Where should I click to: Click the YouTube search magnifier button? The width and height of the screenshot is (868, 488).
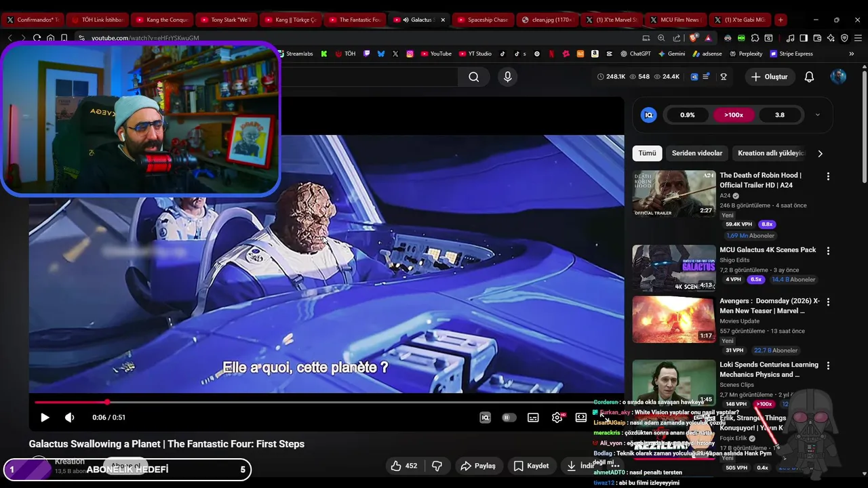[473, 77]
